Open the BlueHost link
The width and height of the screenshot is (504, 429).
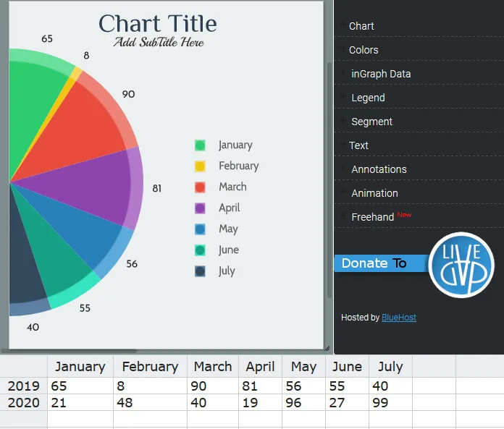[x=398, y=318]
